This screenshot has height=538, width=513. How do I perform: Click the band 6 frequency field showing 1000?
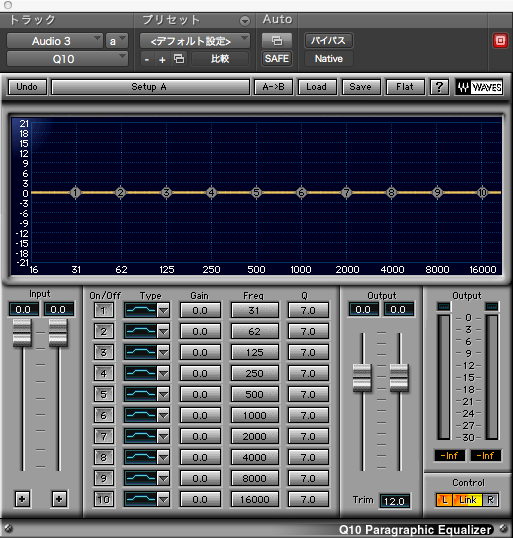255,416
